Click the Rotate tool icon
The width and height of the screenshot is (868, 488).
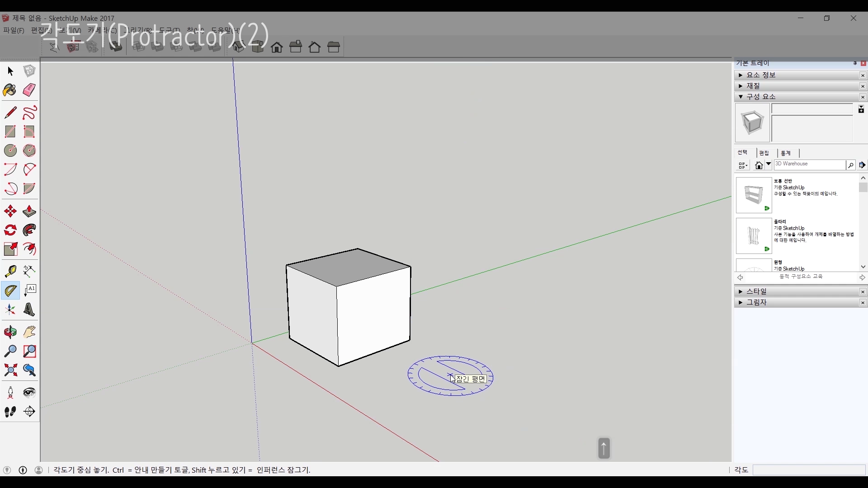(x=10, y=230)
